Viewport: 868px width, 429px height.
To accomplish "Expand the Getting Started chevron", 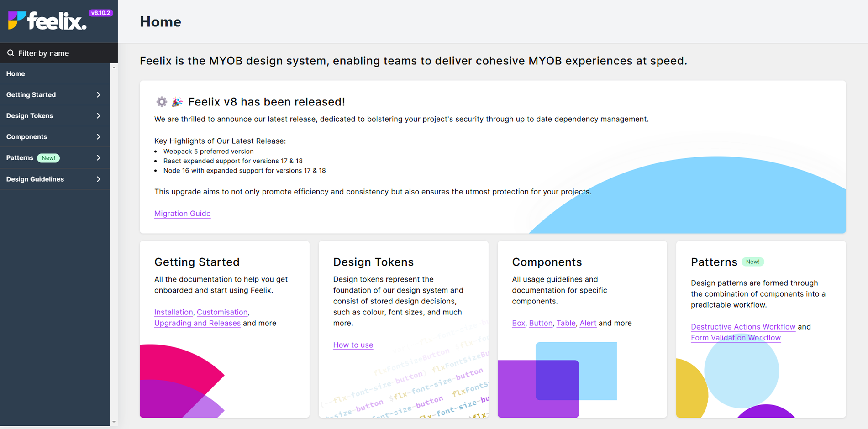I will [x=99, y=94].
